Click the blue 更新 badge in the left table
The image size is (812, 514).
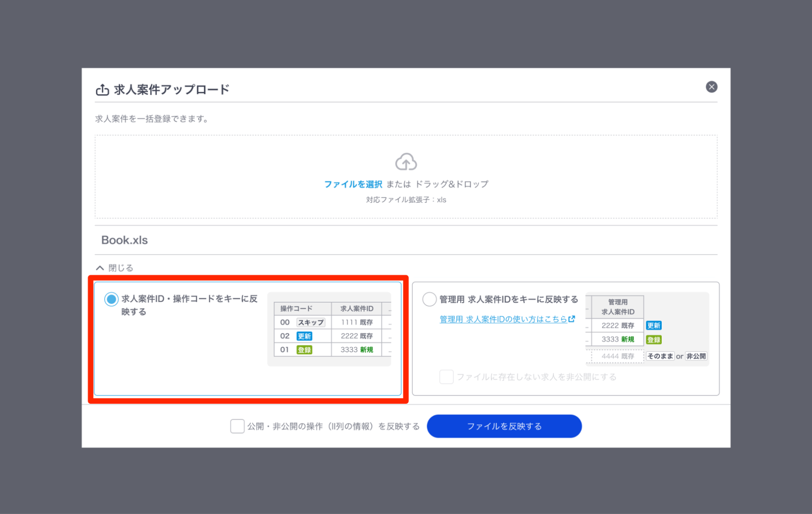click(x=304, y=336)
